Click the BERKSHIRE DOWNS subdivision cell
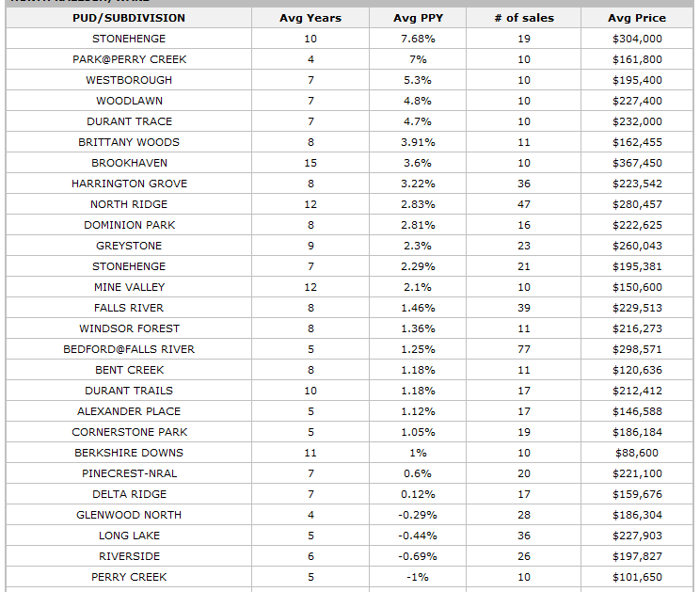The height and width of the screenshot is (592, 700). [129, 453]
